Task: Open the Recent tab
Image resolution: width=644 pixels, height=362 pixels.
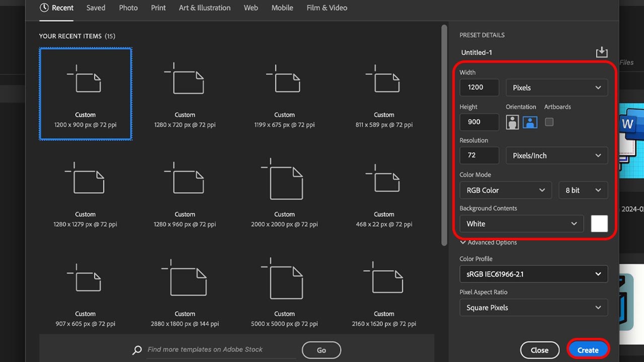Action: click(x=56, y=8)
